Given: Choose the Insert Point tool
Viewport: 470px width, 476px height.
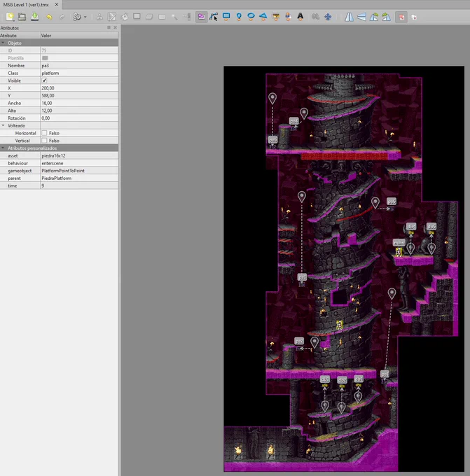Looking at the screenshot, I should [239, 17].
